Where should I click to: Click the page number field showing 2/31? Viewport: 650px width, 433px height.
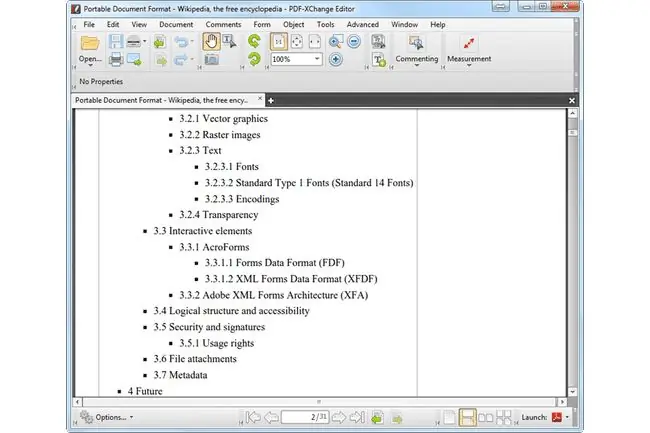(305, 417)
